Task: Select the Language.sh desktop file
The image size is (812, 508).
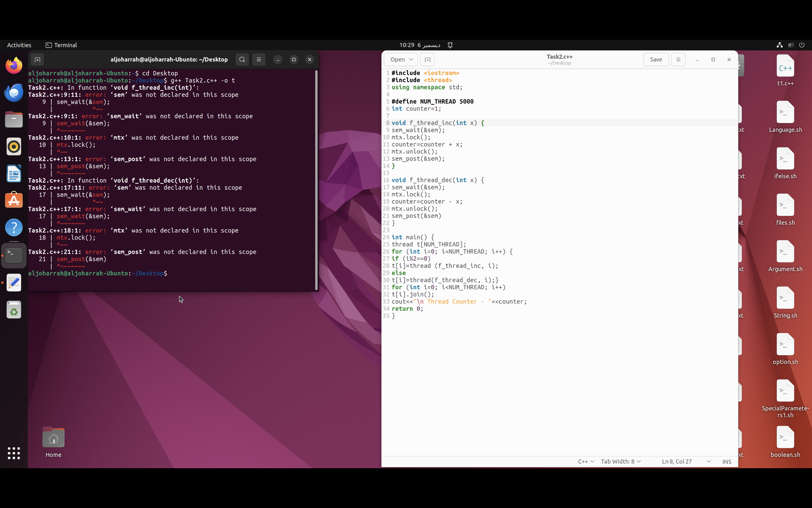Action: [785, 117]
